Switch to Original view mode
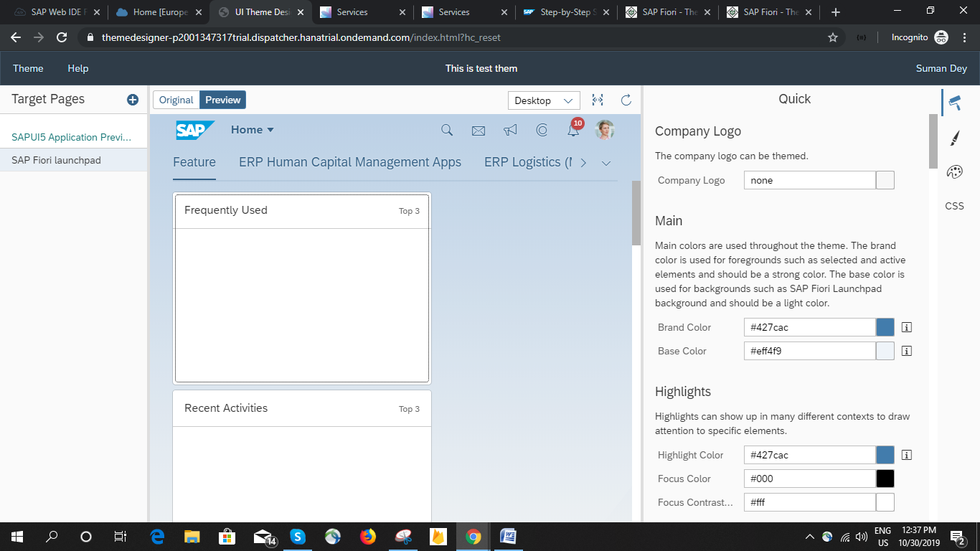 pyautogui.click(x=176, y=100)
